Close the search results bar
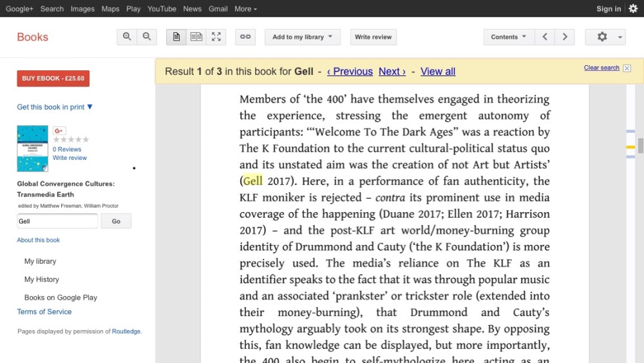 [627, 68]
